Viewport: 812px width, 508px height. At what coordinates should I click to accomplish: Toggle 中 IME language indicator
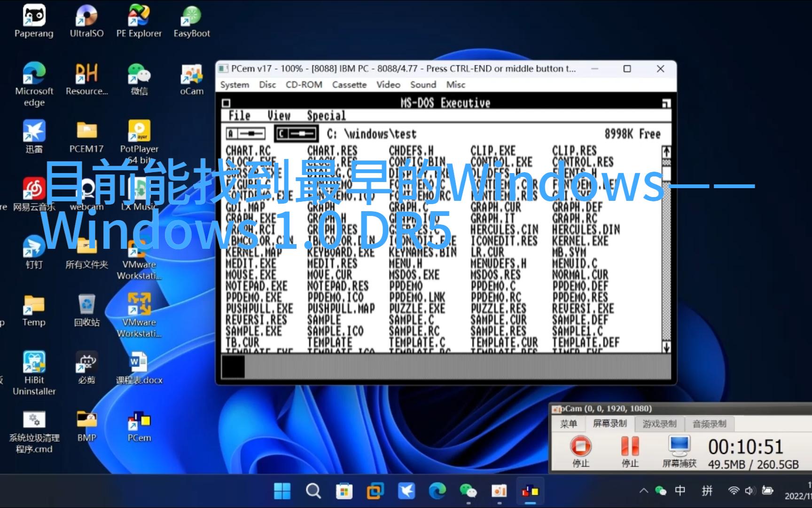680,491
